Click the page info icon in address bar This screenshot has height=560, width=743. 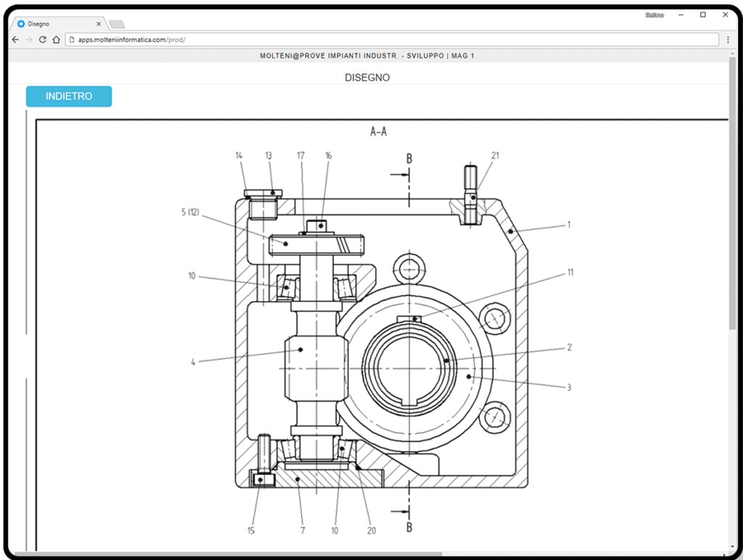pos(72,39)
